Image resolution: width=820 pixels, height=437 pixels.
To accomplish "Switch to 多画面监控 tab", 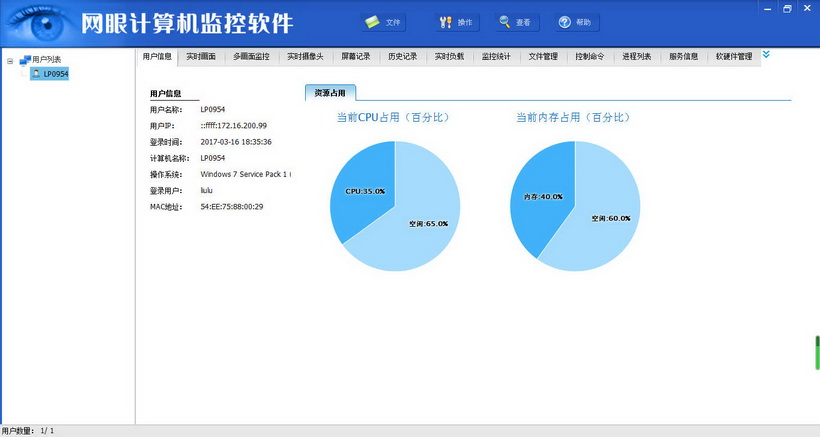I will click(252, 56).
